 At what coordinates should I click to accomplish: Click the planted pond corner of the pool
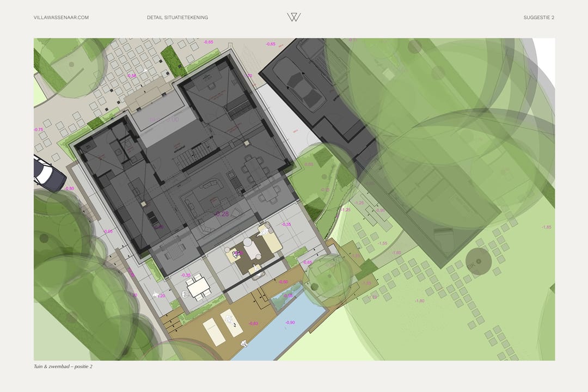pyautogui.click(x=286, y=297)
